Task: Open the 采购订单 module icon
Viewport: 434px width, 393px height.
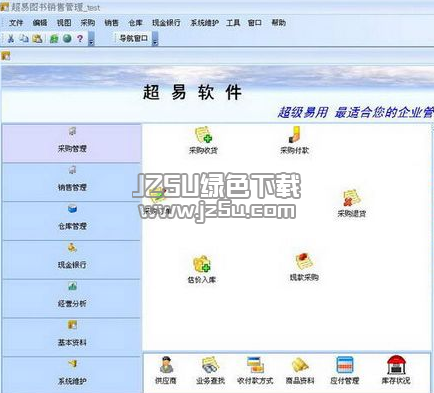Action: (157, 201)
